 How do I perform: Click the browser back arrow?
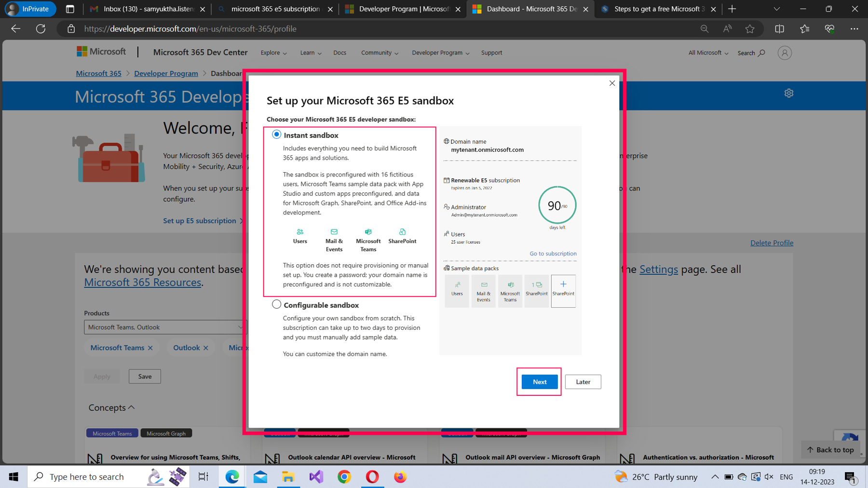coord(15,29)
